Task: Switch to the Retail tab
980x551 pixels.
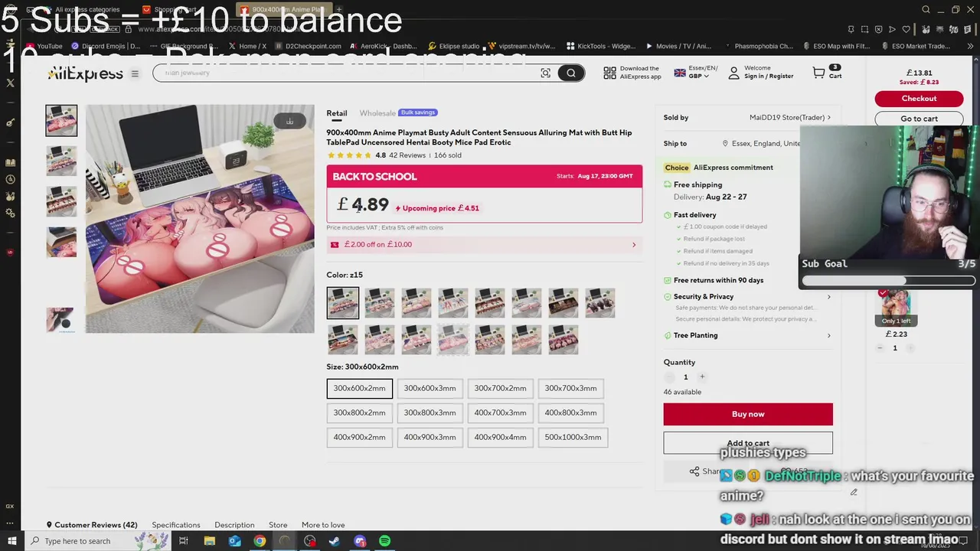Action: click(x=336, y=113)
